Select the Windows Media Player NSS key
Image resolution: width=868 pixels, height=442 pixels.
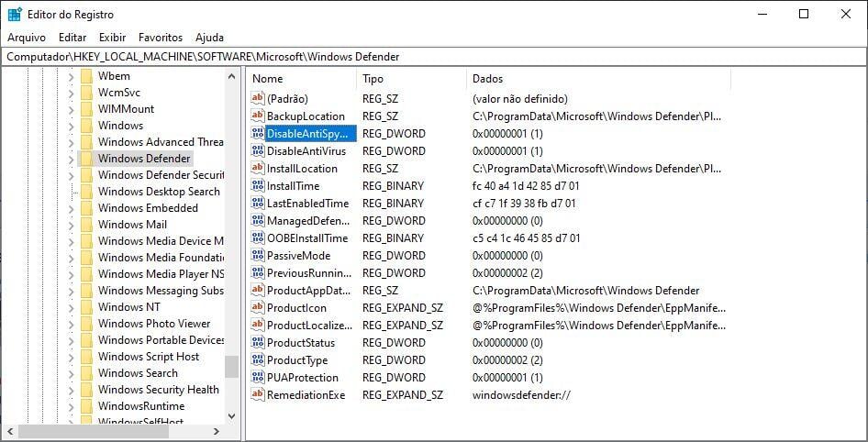161,274
